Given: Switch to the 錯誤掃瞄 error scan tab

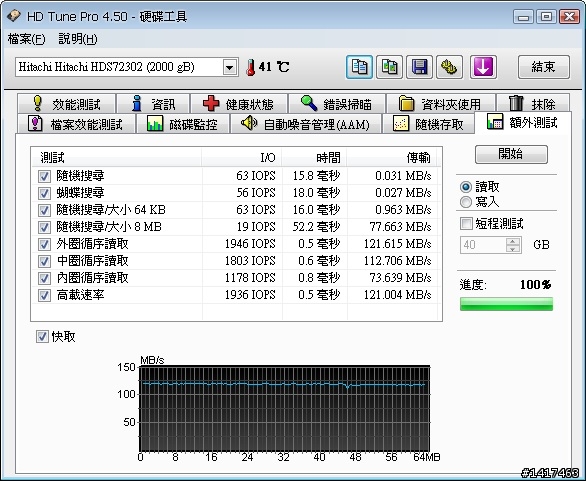Looking at the screenshot, I should (x=337, y=104).
